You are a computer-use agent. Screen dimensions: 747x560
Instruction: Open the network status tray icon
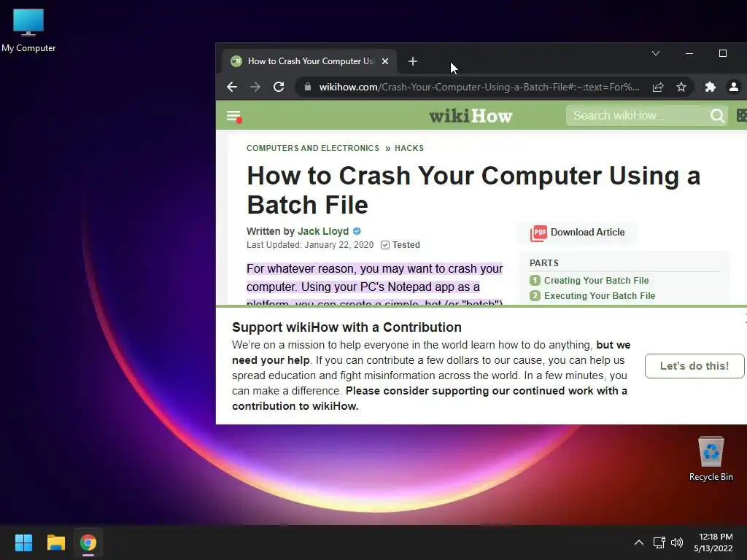pos(659,542)
